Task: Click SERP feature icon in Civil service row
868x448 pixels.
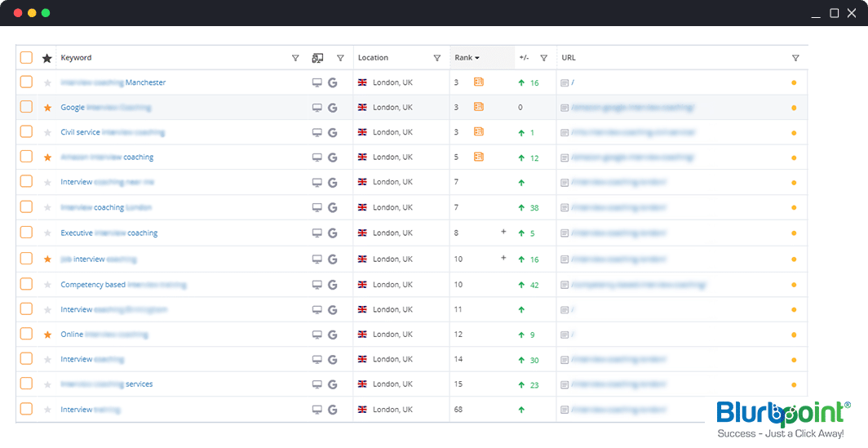Action: 479,132
